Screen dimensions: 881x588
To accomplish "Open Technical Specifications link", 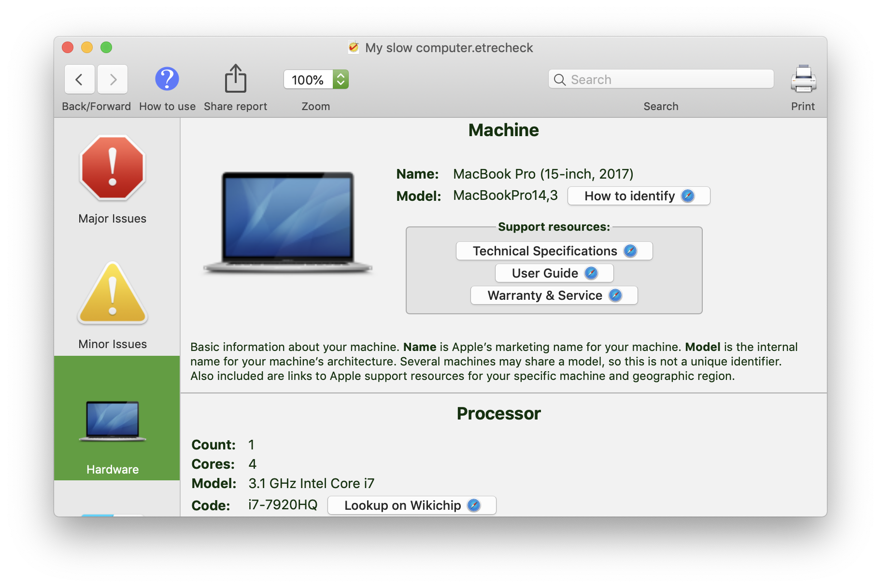I will coord(554,251).
